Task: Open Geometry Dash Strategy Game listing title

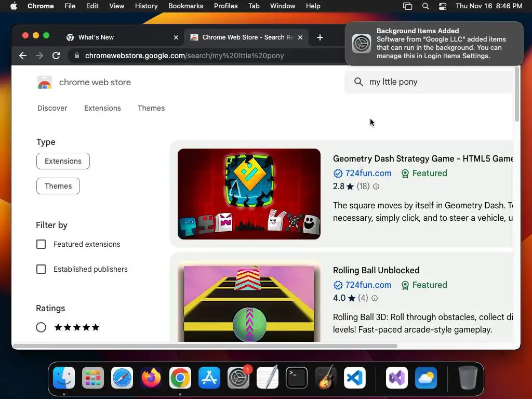Action: tap(423, 159)
